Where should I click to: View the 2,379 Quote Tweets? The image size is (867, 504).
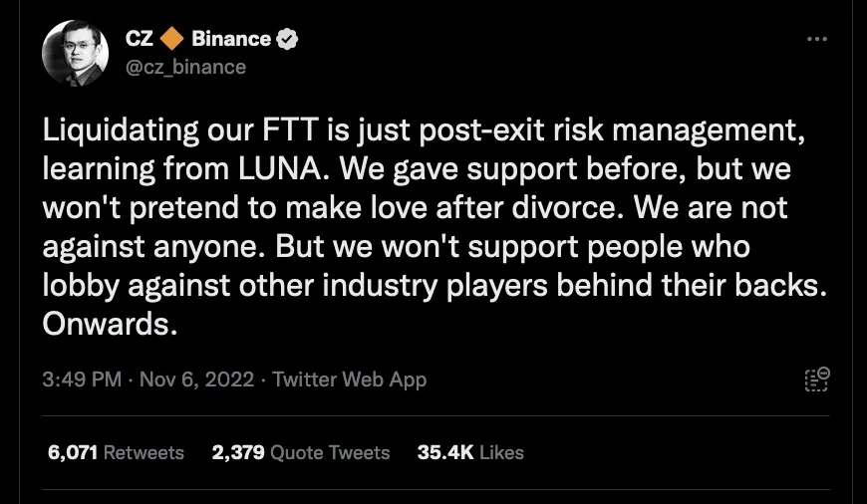pyautogui.click(x=301, y=452)
